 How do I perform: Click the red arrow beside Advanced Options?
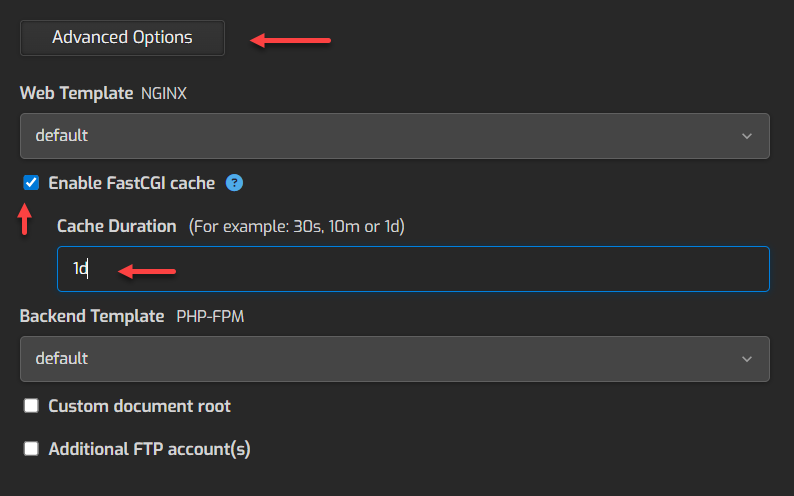[x=290, y=40]
